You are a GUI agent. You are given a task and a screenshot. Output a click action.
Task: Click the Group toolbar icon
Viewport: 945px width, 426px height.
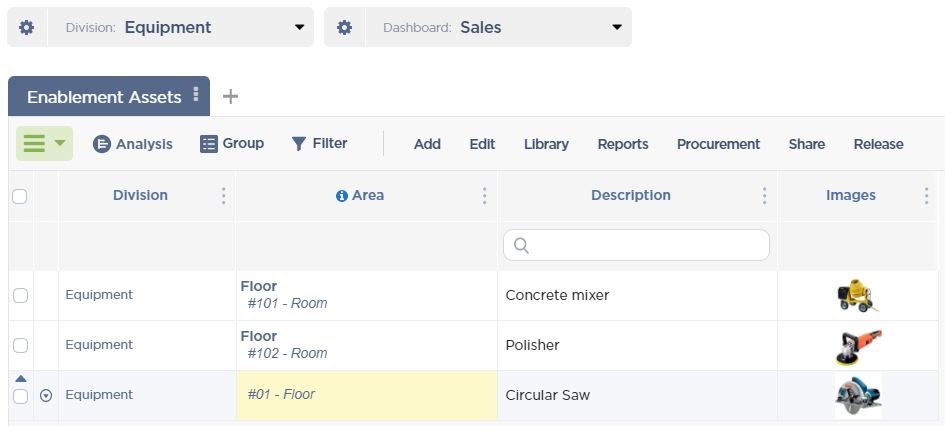coord(208,144)
